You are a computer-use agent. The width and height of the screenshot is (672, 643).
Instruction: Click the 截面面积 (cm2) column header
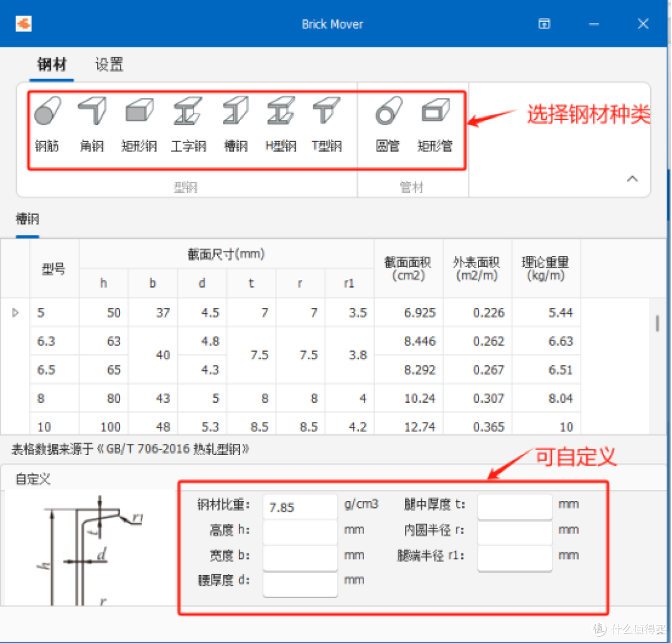(408, 269)
